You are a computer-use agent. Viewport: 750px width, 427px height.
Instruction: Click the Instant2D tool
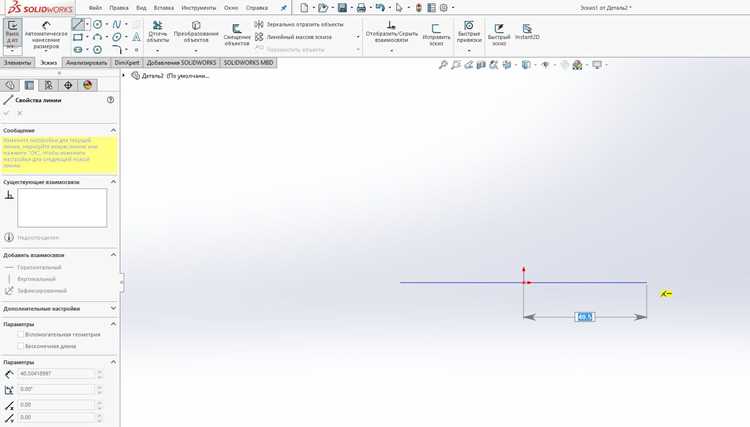tap(527, 32)
